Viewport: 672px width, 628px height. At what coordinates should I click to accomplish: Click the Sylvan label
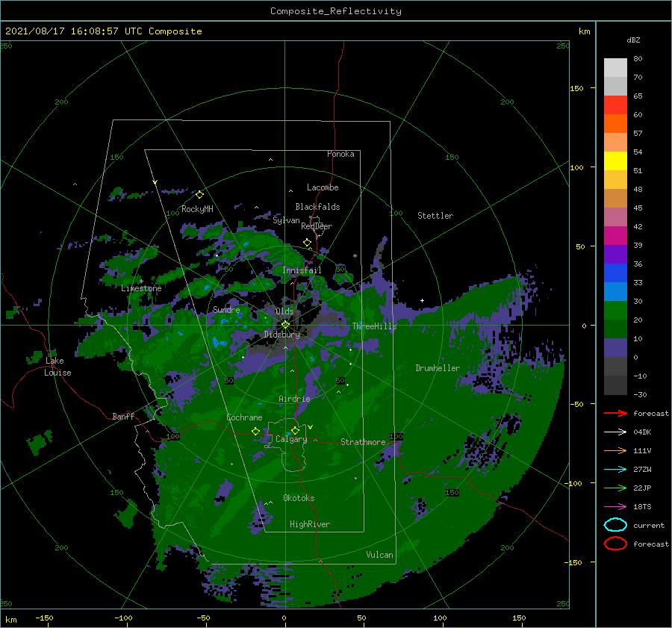pos(286,220)
